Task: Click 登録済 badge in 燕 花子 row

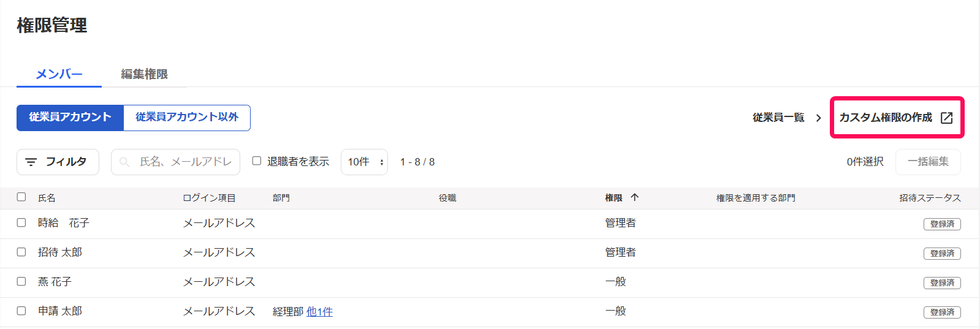Action: tap(942, 283)
